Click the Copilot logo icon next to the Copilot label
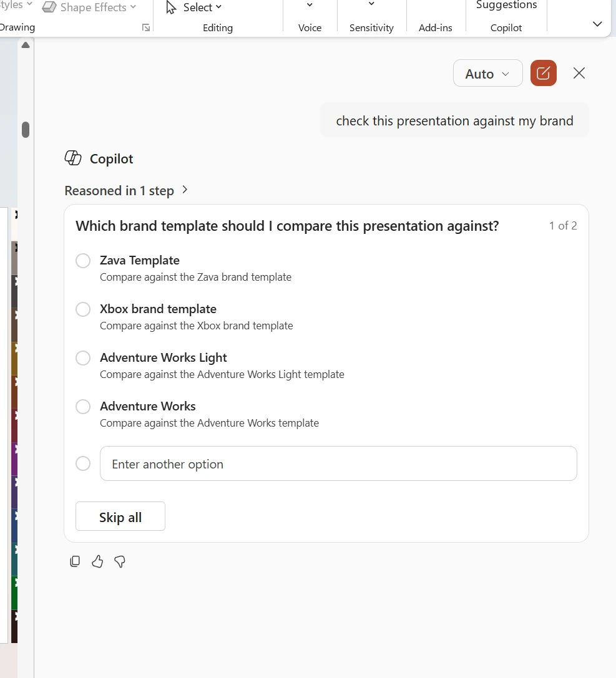This screenshot has width=616, height=678. pos(72,158)
